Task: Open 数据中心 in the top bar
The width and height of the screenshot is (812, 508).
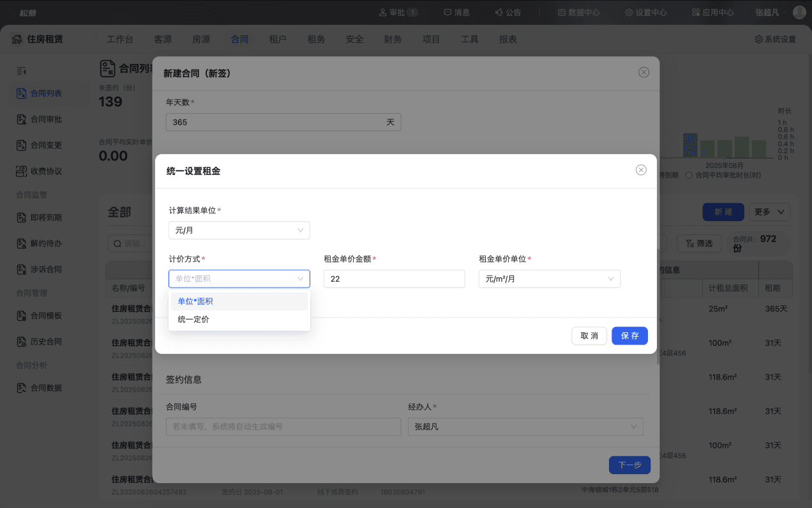Action: click(x=578, y=12)
